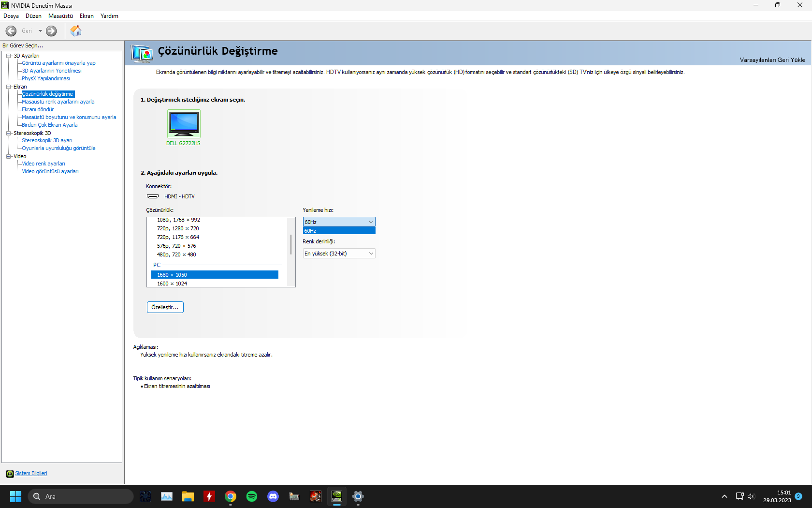Open the notification badge in the tray

point(798,496)
